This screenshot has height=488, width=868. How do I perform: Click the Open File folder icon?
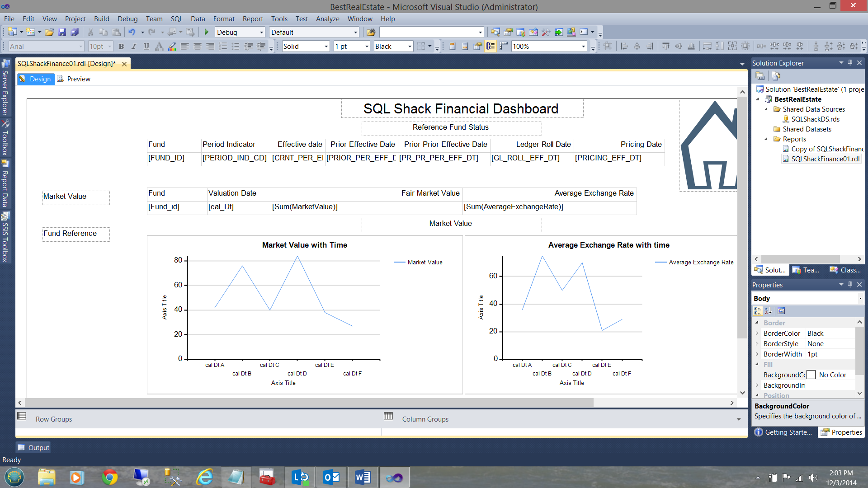[x=49, y=32]
